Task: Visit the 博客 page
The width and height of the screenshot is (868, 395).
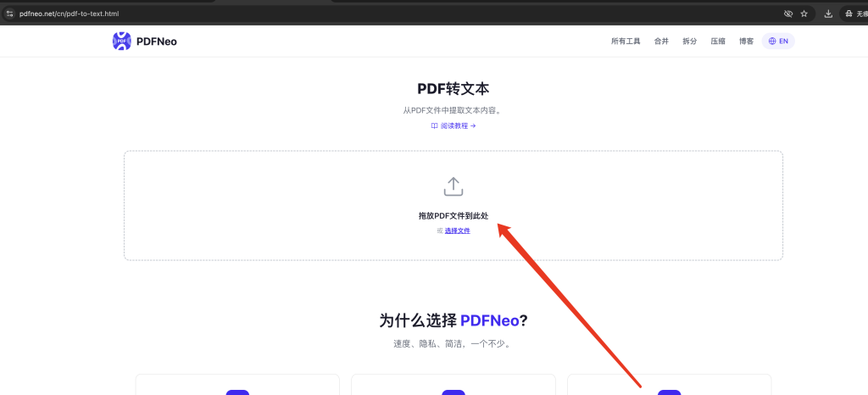Action: 746,41
